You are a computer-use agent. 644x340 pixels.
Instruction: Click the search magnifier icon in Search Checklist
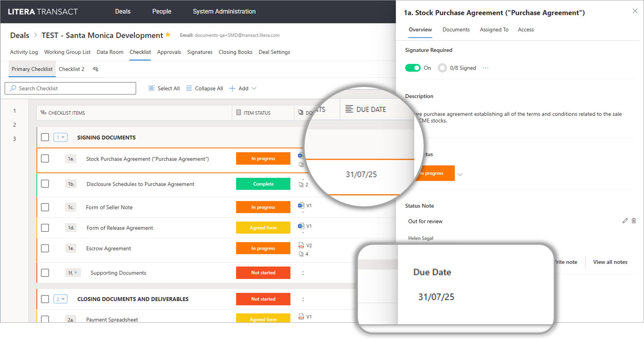13,88
